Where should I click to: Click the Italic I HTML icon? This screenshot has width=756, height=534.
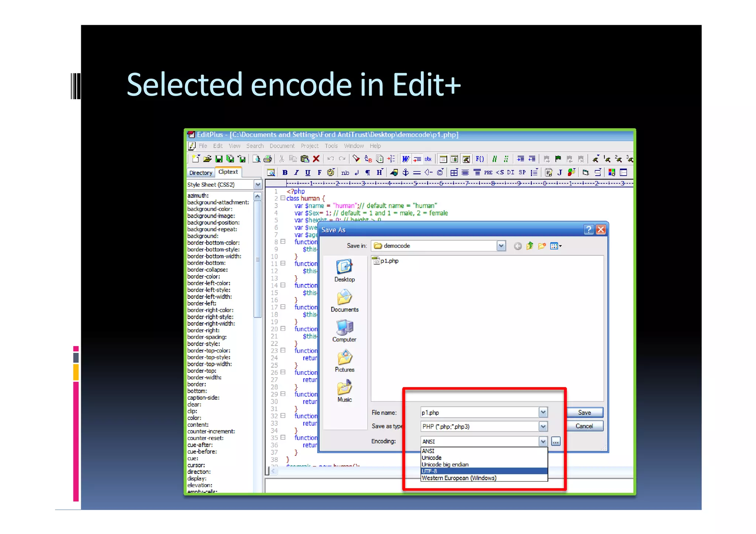coord(296,172)
